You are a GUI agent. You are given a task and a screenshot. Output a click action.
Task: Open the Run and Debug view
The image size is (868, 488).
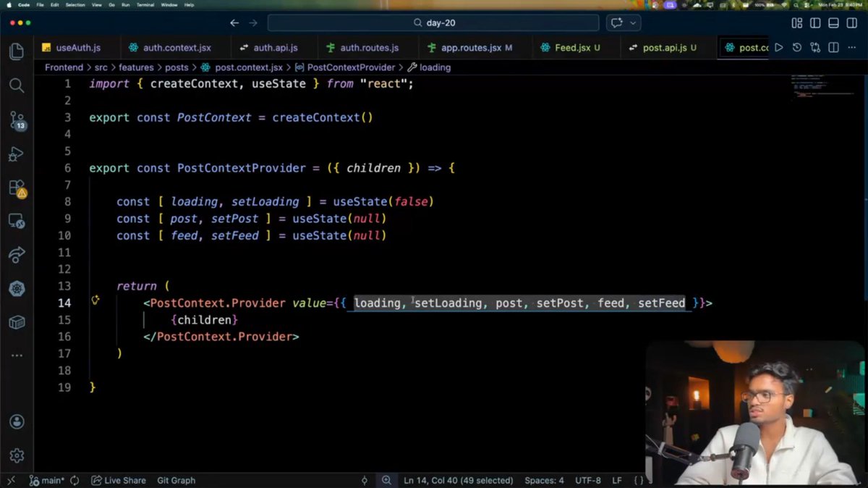pos(17,154)
